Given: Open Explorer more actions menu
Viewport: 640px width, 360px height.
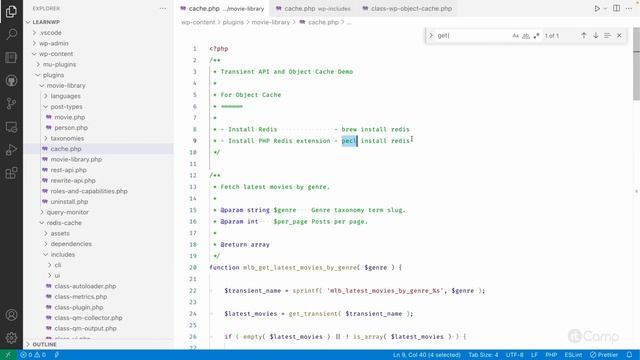Looking at the screenshot, I should 163,8.
